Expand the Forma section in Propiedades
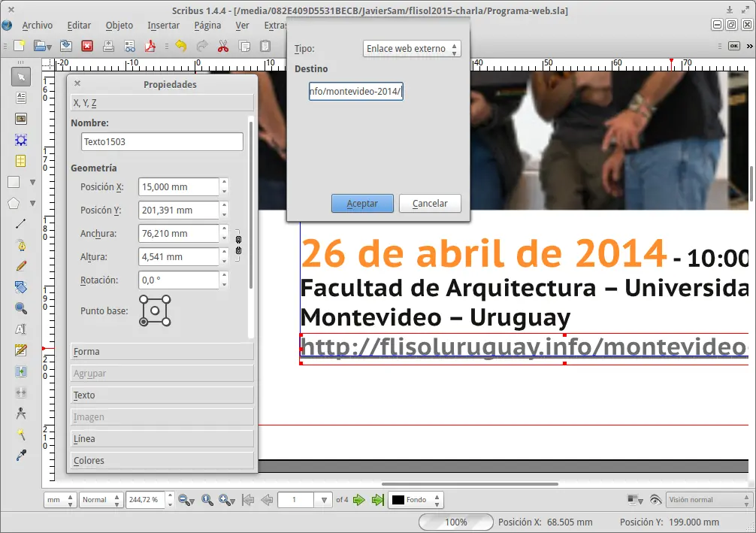Screen dimensions: 756x533 [162, 352]
